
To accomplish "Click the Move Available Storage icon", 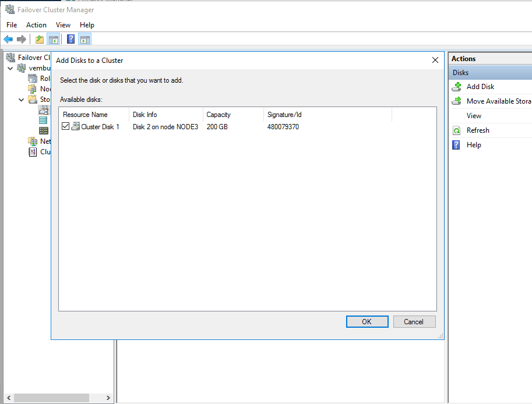I will (x=457, y=101).
